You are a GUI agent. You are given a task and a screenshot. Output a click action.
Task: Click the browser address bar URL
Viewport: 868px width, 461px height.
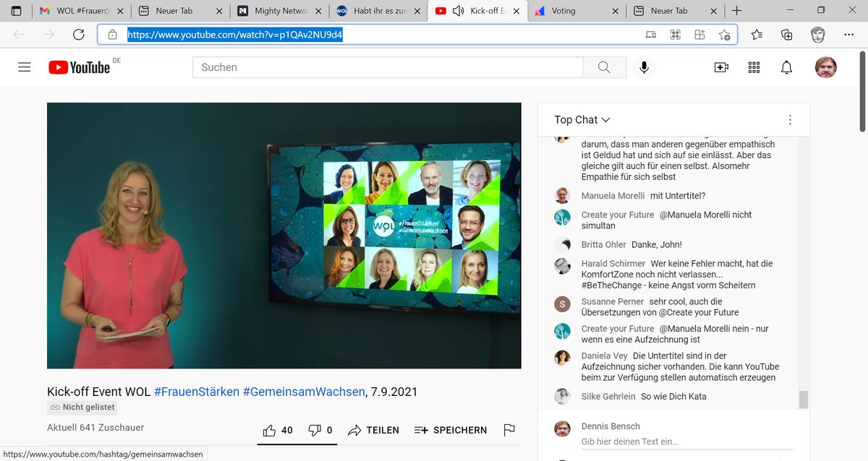tap(235, 34)
